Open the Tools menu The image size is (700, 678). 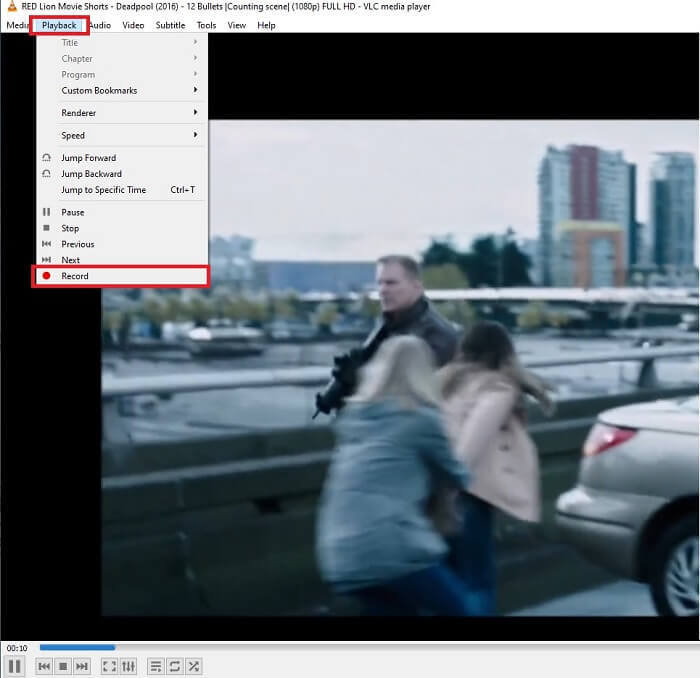(206, 25)
